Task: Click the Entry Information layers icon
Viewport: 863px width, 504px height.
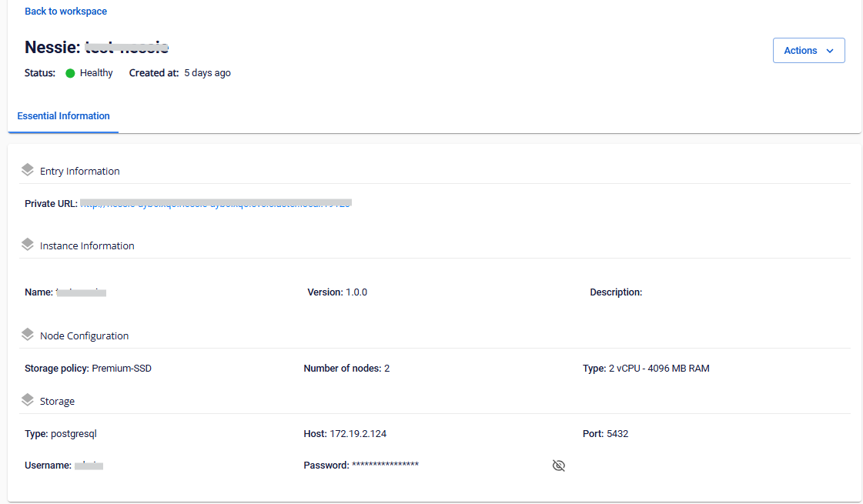Action: pyautogui.click(x=28, y=170)
